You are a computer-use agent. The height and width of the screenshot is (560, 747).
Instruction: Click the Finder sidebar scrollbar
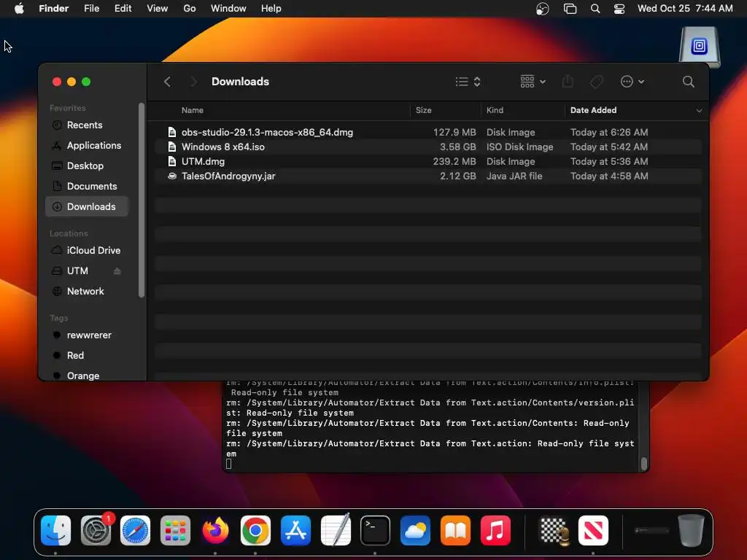(x=142, y=200)
